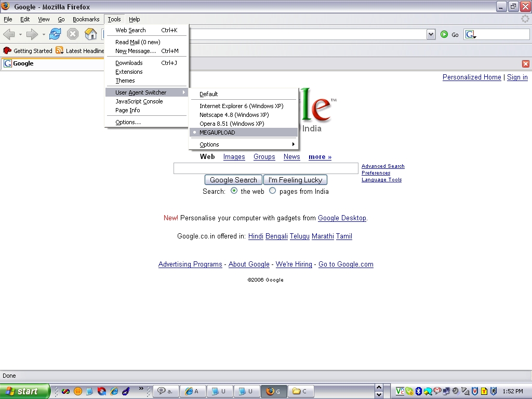Switch to the chat 'a.' taskbar button
The height and width of the screenshot is (399, 532).
coord(166,391)
